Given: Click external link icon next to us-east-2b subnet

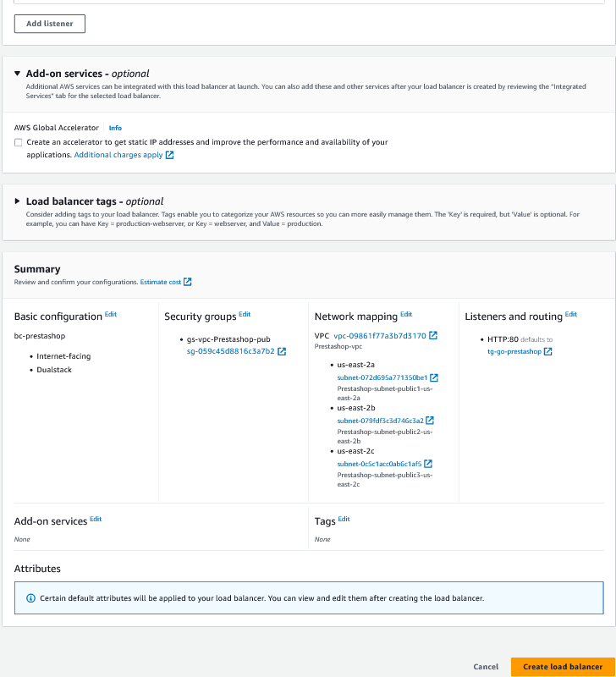Looking at the screenshot, I should point(430,421).
